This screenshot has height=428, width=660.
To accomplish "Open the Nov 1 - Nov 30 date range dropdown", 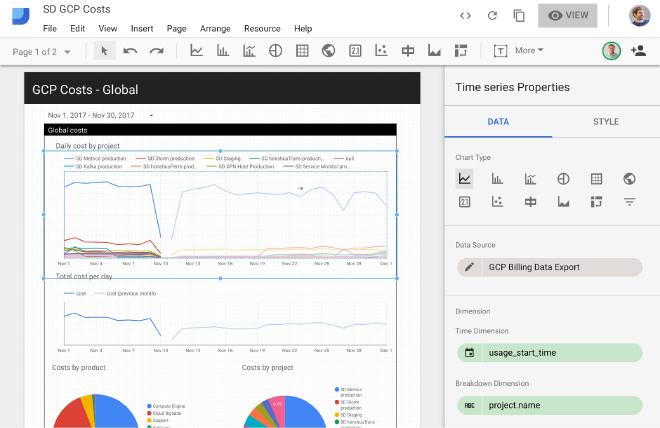I will pyautogui.click(x=100, y=115).
